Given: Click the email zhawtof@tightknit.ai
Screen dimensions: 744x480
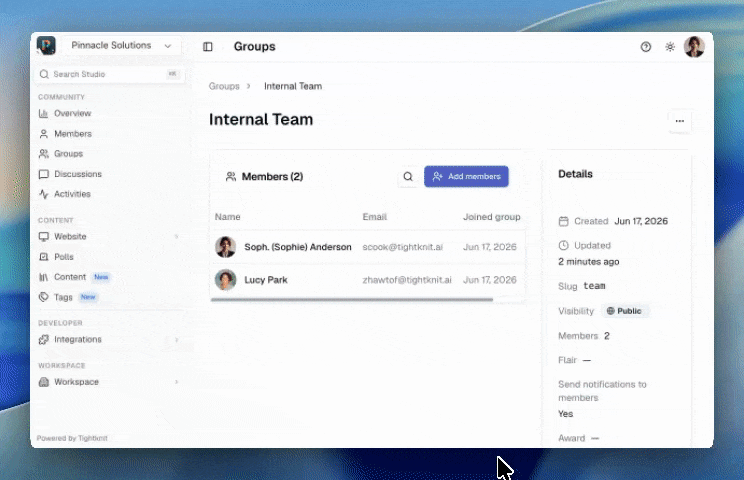Looking at the screenshot, I should [x=407, y=280].
